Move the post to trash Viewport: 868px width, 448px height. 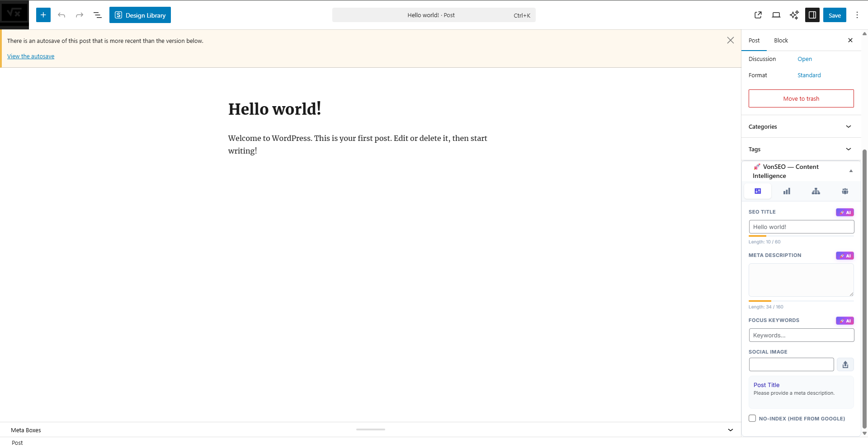[801, 98]
